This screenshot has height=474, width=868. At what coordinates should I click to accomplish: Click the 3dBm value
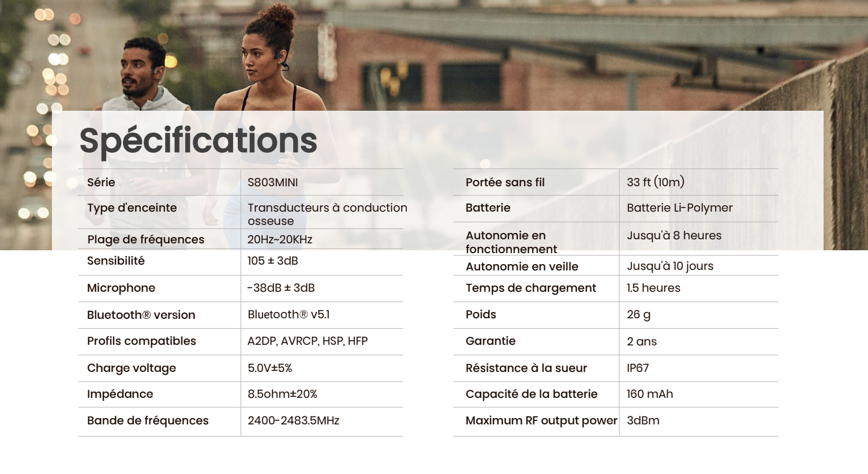643,420
